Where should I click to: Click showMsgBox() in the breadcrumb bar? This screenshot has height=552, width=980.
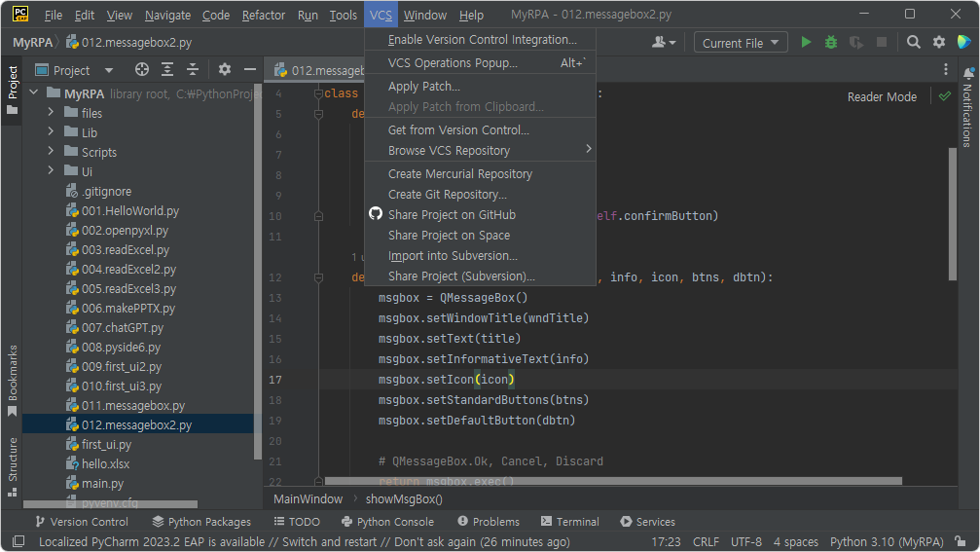[404, 498]
